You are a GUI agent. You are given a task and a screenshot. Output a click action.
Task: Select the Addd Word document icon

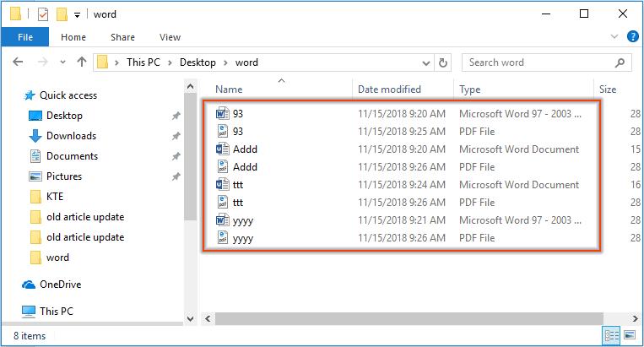pyautogui.click(x=222, y=149)
